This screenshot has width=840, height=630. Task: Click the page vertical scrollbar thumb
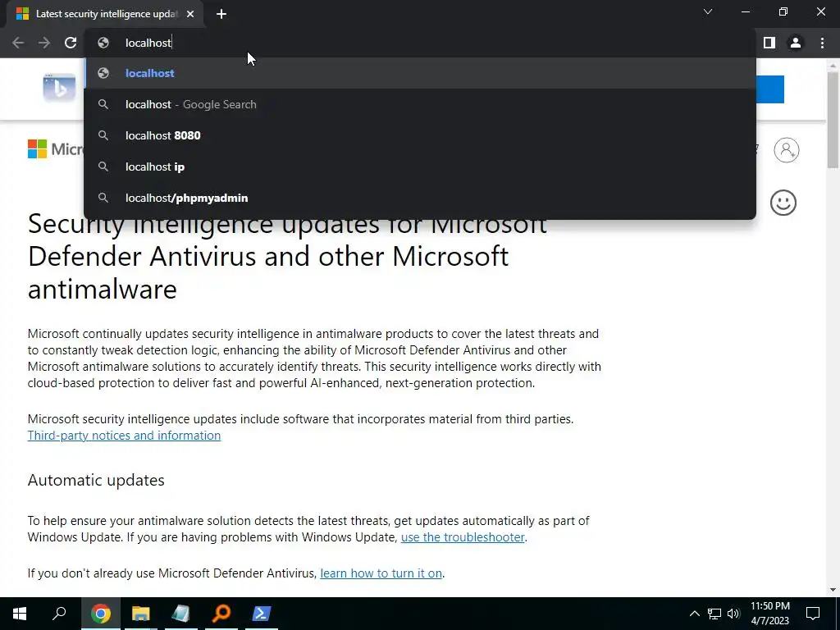point(833,121)
